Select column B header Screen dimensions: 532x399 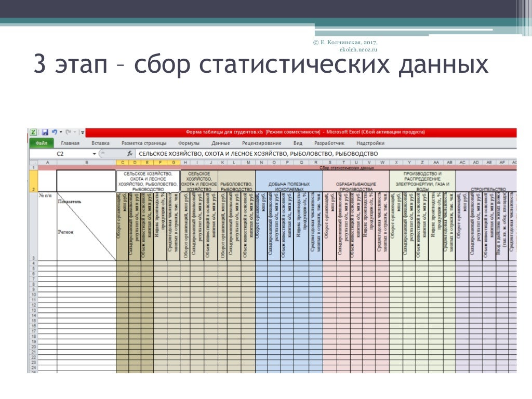coord(87,163)
